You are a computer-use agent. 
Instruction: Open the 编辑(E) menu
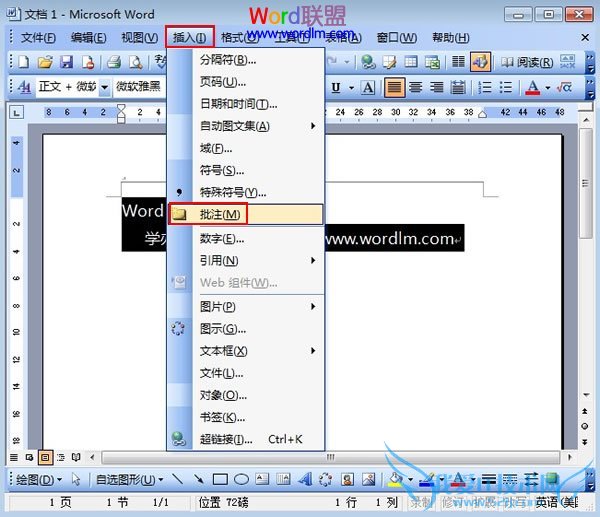click(x=89, y=38)
